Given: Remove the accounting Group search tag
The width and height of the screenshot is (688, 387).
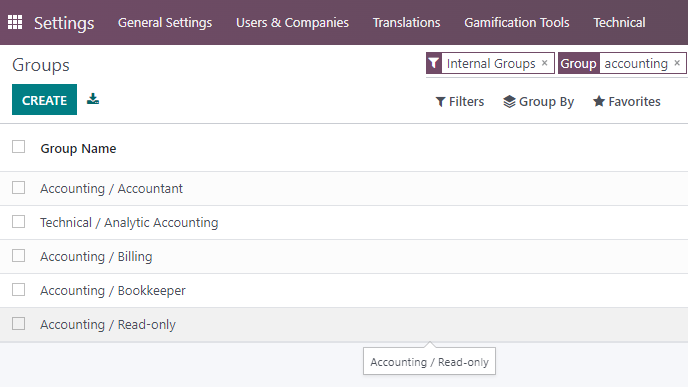Looking at the screenshot, I should (x=677, y=63).
